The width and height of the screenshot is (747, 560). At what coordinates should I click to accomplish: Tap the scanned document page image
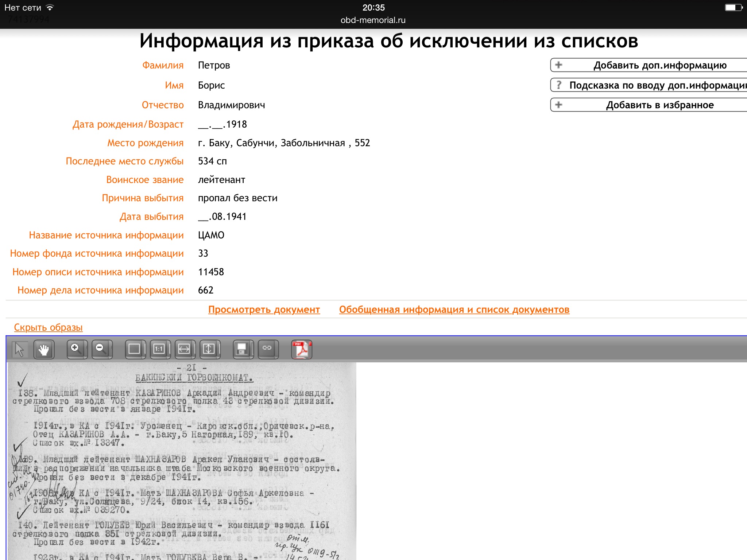point(182,461)
